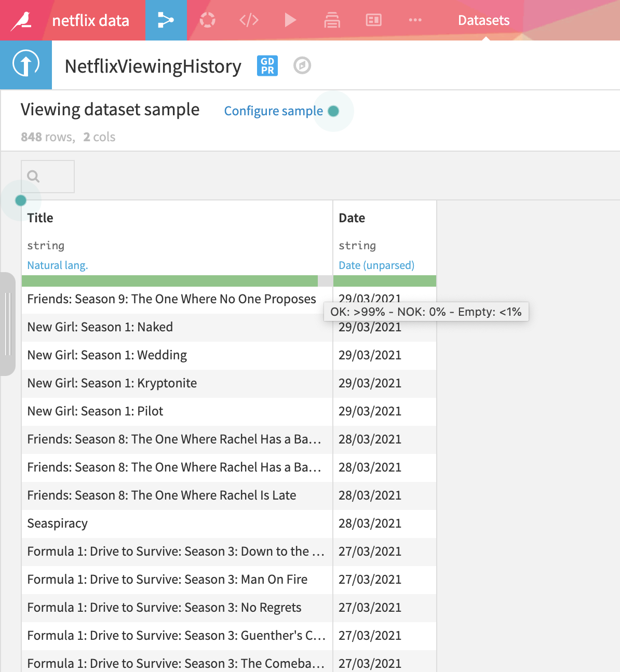Click the Title column string type label
Image resolution: width=620 pixels, height=672 pixels.
pos(46,245)
